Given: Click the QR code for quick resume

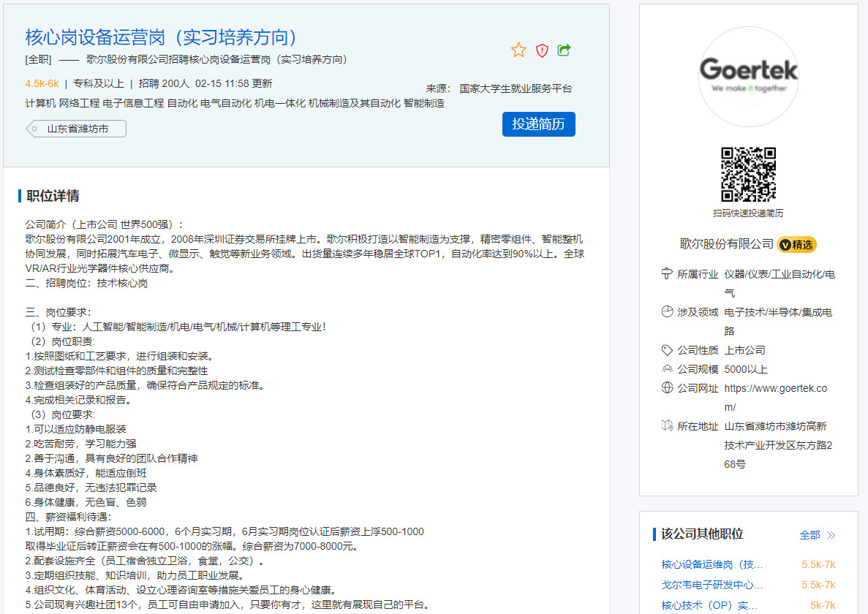Looking at the screenshot, I should pyautogui.click(x=748, y=174).
